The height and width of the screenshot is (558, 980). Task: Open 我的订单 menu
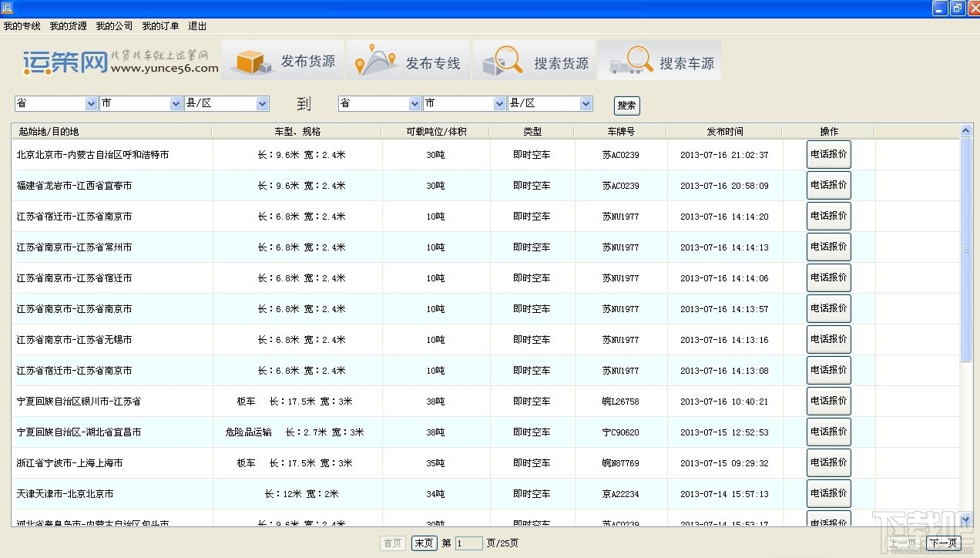click(x=160, y=26)
